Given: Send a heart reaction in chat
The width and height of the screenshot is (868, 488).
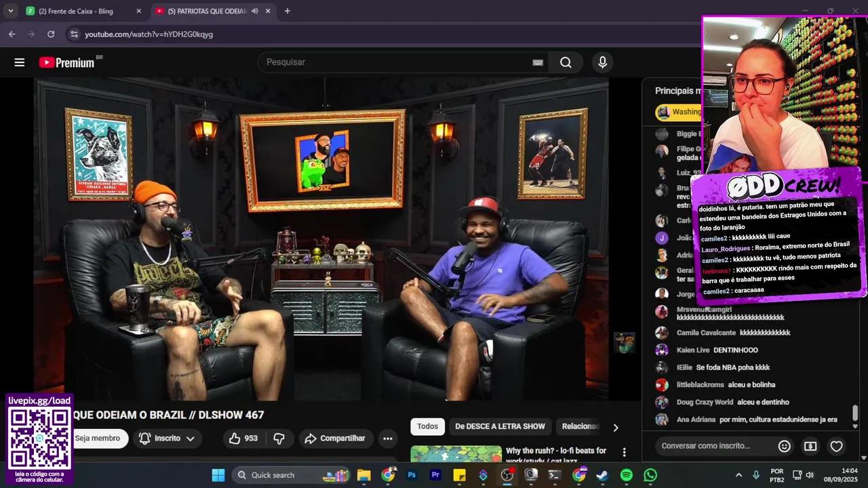Looking at the screenshot, I should tap(837, 446).
